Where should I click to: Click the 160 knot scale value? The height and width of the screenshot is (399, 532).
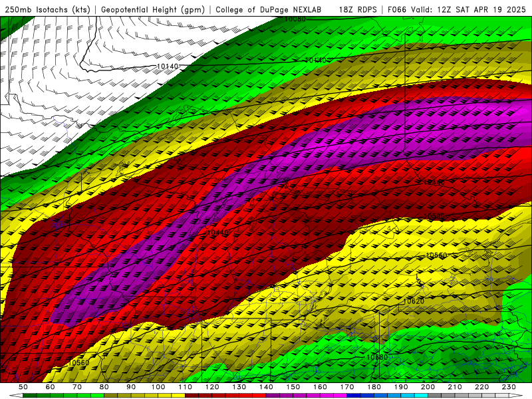click(x=320, y=387)
